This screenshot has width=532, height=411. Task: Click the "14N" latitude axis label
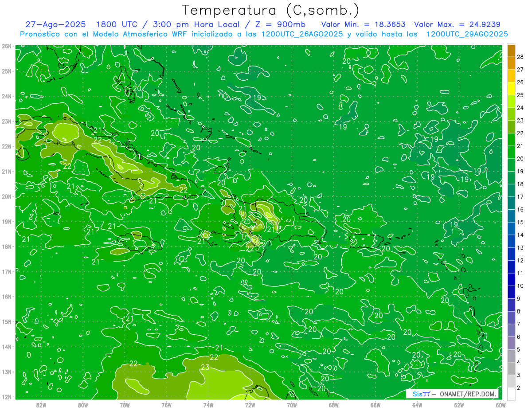click(x=6, y=347)
